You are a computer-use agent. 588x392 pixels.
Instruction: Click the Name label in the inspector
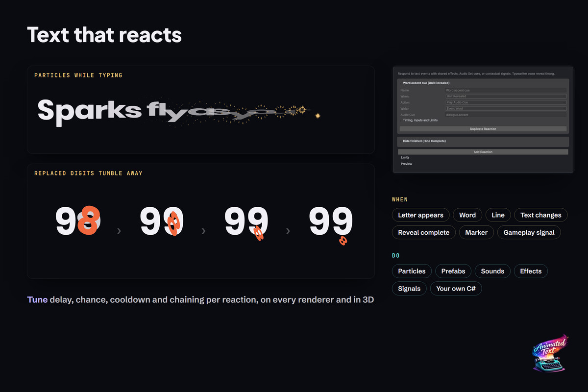point(404,90)
